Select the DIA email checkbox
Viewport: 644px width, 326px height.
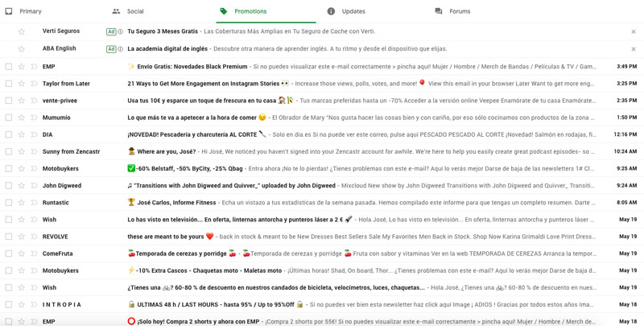[9, 134]
